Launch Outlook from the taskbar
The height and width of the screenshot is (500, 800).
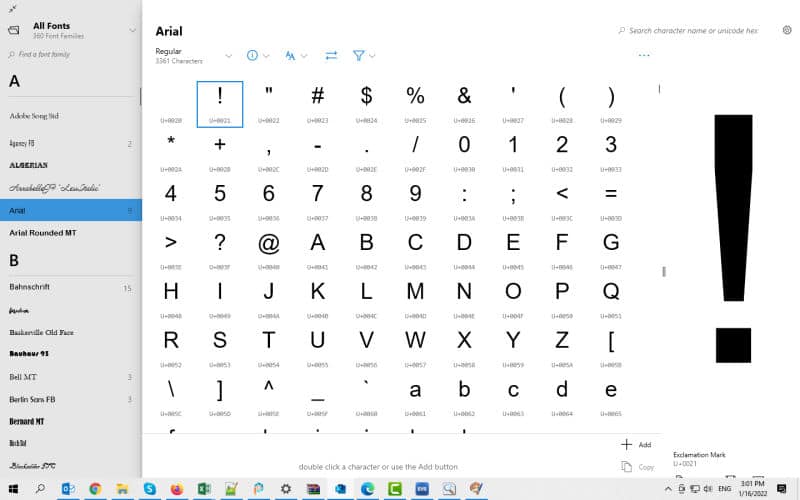point(68,489)
